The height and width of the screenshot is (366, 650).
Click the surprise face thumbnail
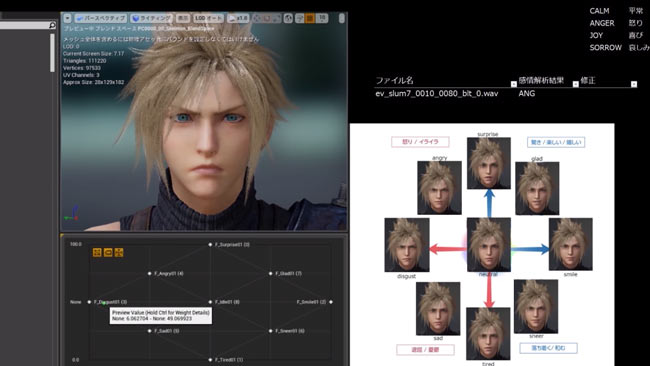click(x=489, y=163)
